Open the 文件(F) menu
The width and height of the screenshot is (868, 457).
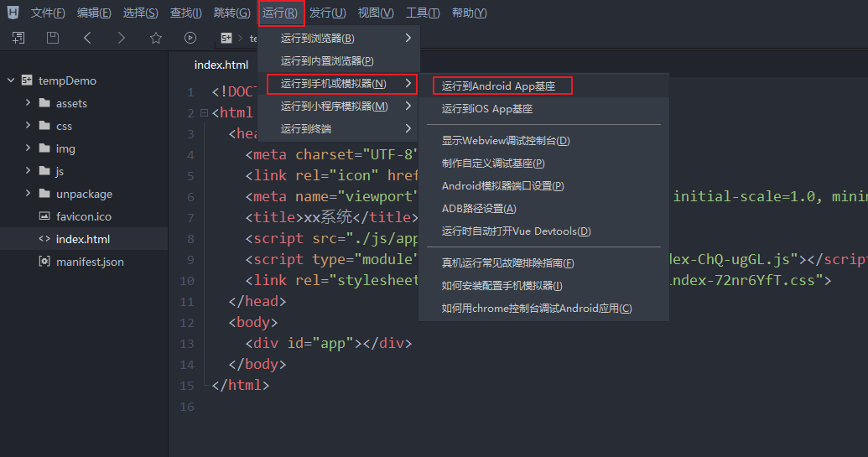48,13
